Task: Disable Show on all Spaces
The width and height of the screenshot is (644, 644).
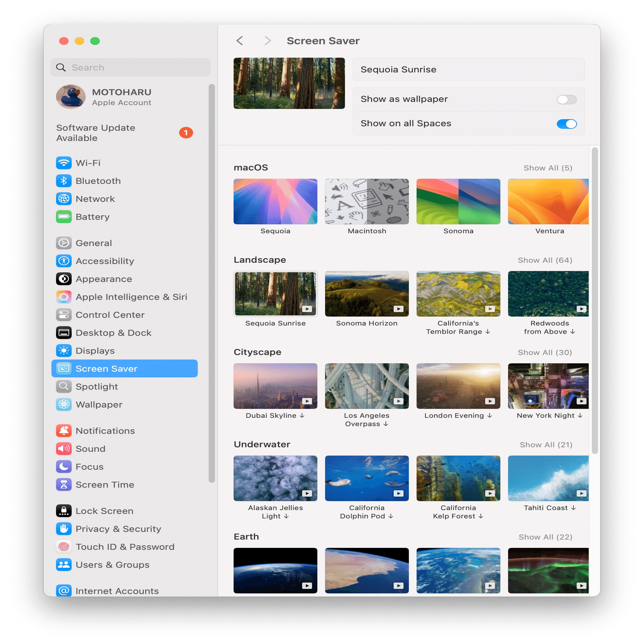Action: 567,124
